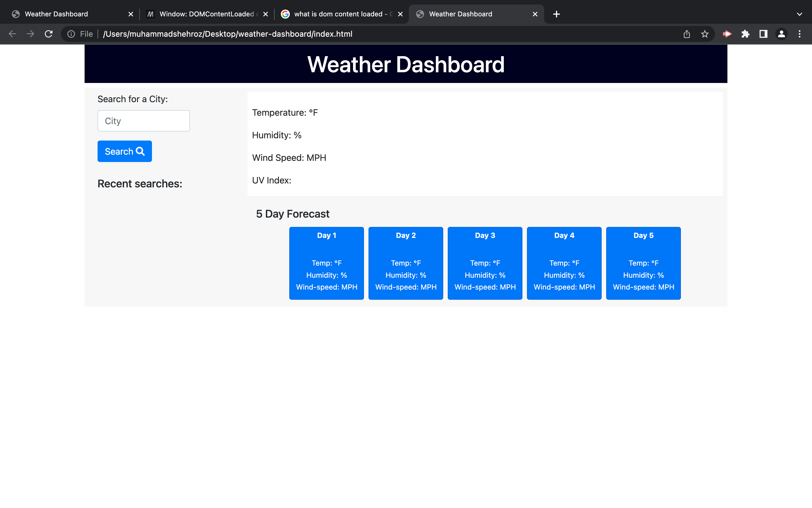Click the Day 1 forecast card
The height and width of the screenshot is (508, 812).
pyautogui.click(x=326, y=263)
